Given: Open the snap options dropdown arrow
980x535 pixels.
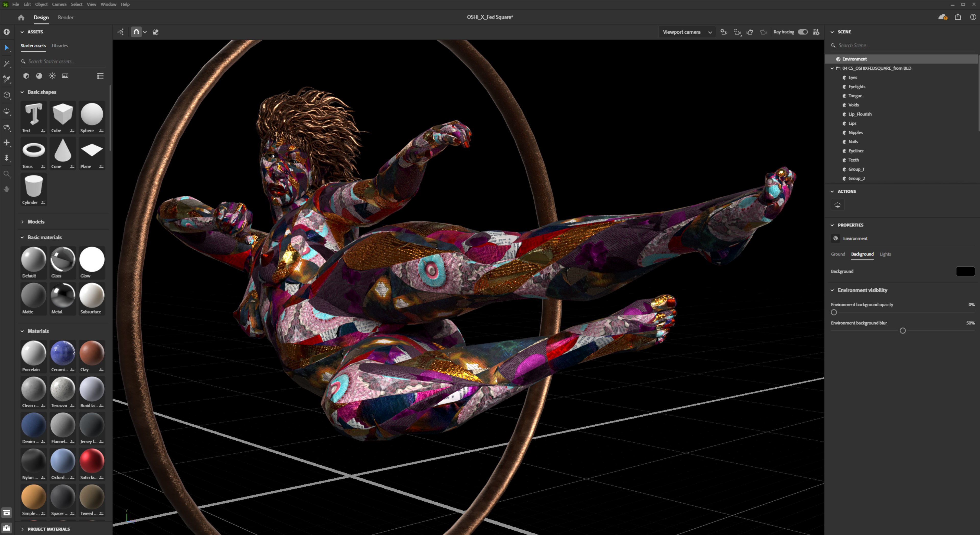Looking at the screenshot, I should 145,32.
